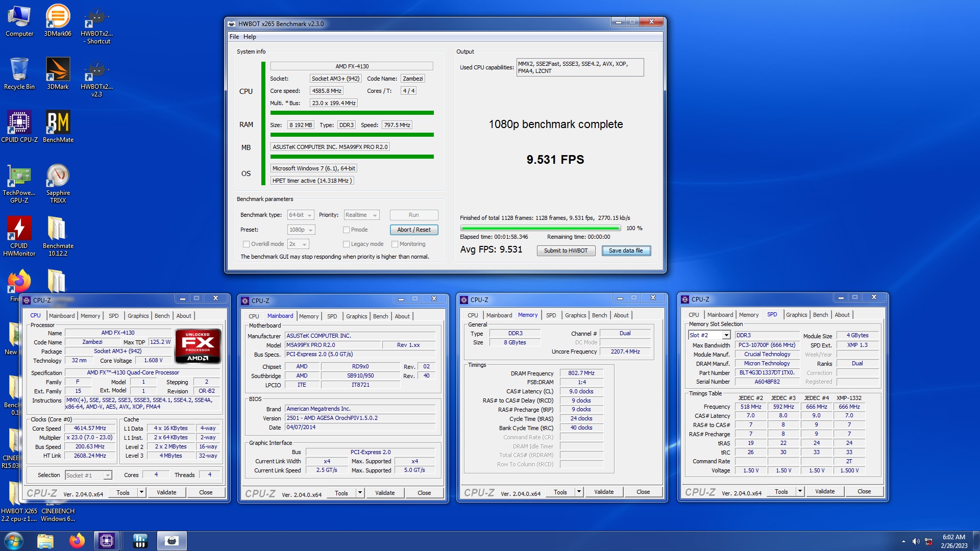
Task: Open HWBOTx265 v2.3 desktop icon
Action: 96,78
